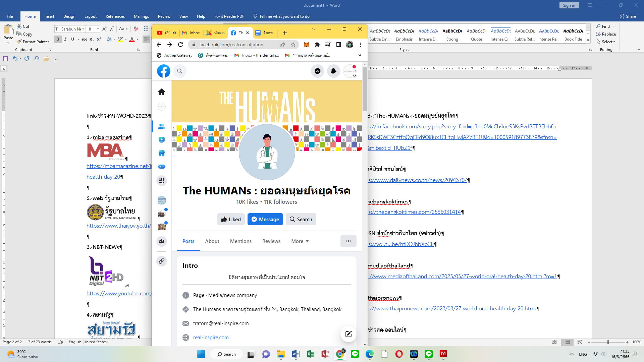Open the Facebook search magnifier icon

[x=180, y=71]
